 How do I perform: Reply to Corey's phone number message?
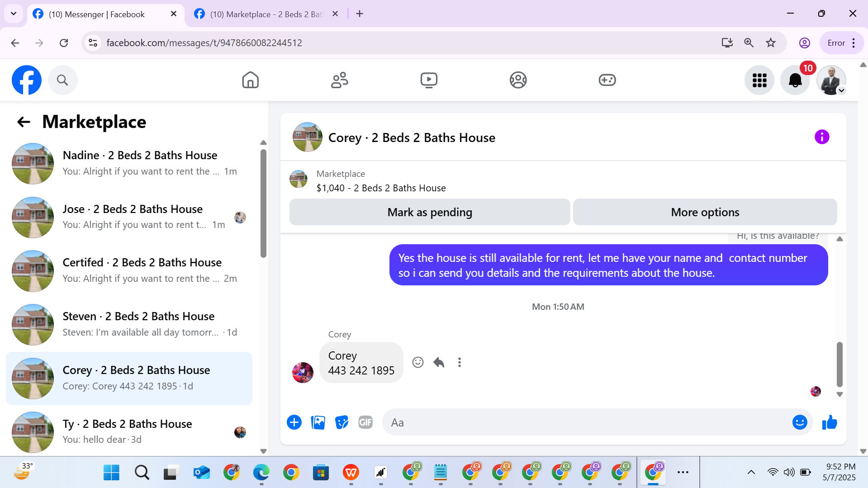[x=439, y=362]
